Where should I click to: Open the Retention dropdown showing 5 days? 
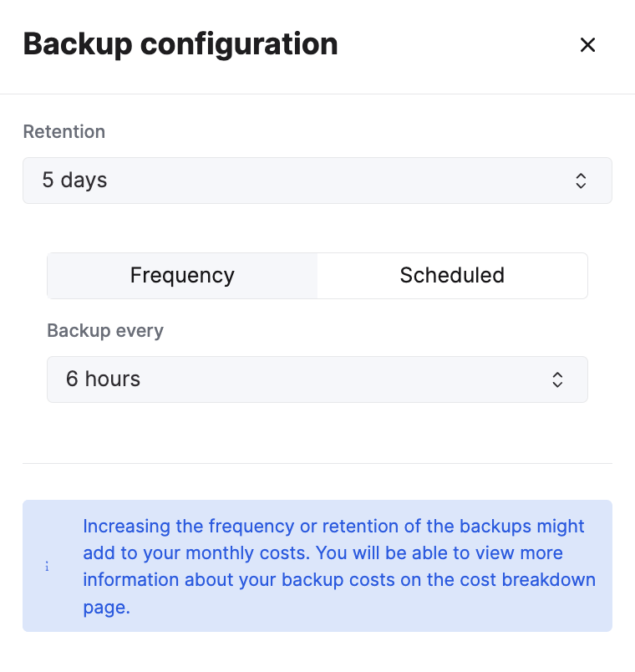(x=317, y=181)
